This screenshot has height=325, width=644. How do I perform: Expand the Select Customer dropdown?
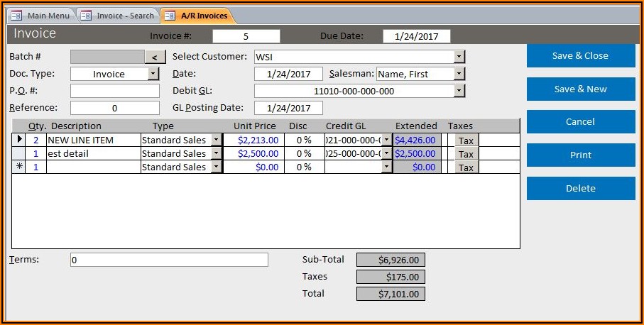click(459, 57)
